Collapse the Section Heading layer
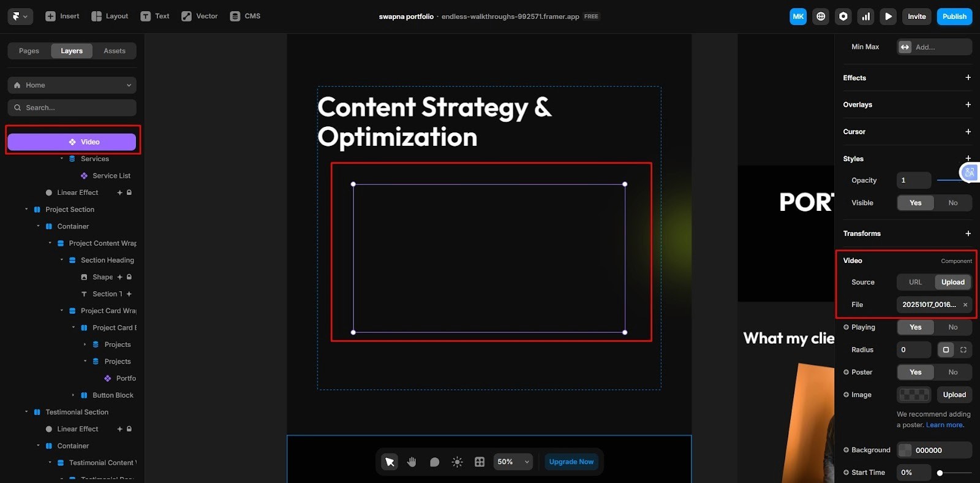The width and height of the screenshot is (980, 483). pyautogui.click(x=61, y=260)
